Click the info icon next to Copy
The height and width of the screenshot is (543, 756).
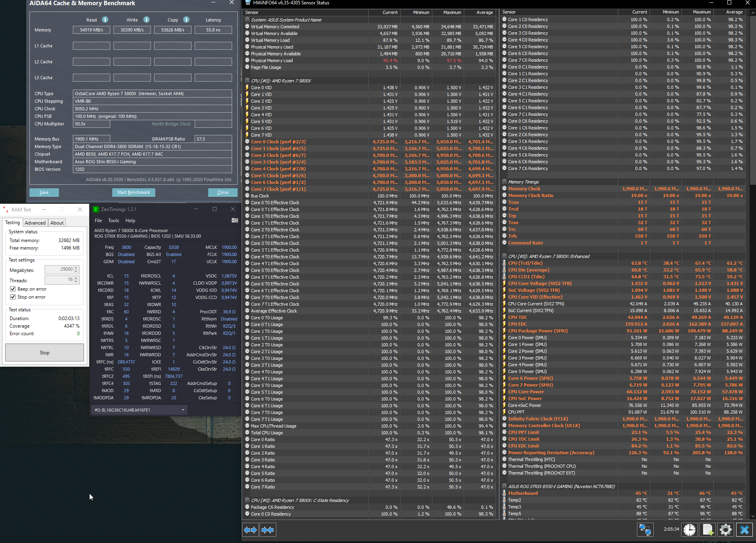click(x=186, y=20)
